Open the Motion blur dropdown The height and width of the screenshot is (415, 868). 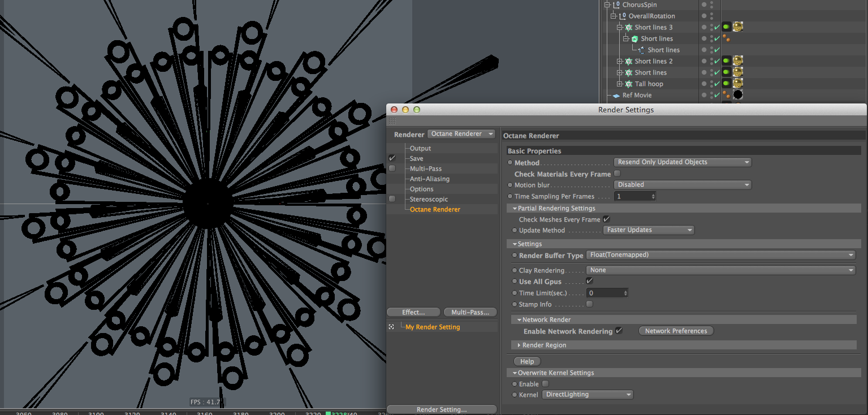coord(683,185)
